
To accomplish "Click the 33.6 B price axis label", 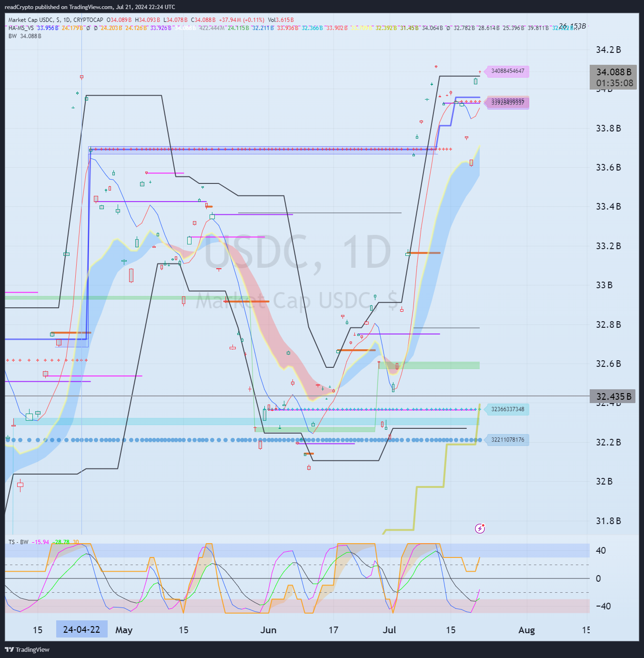I will pyautogui.click(x=608, y=168).
